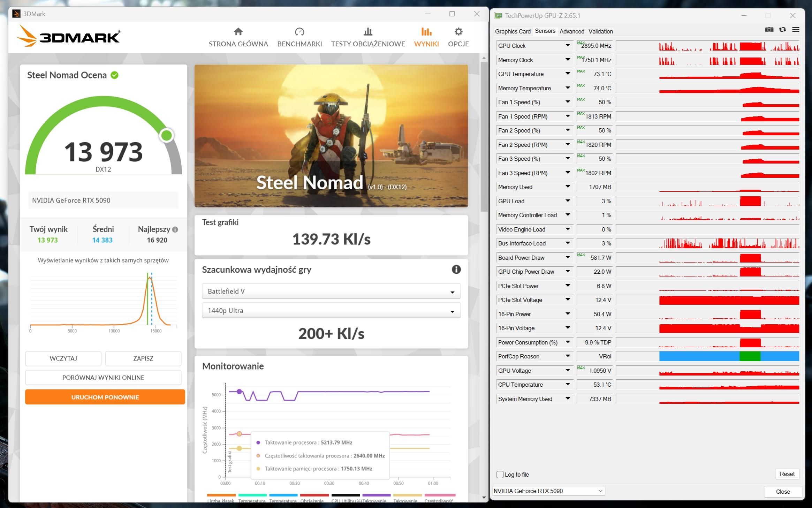Open the 1440p Ultra resolution dropdown
The height and width of the screenshot is (508, 812).
coord(331,311)
